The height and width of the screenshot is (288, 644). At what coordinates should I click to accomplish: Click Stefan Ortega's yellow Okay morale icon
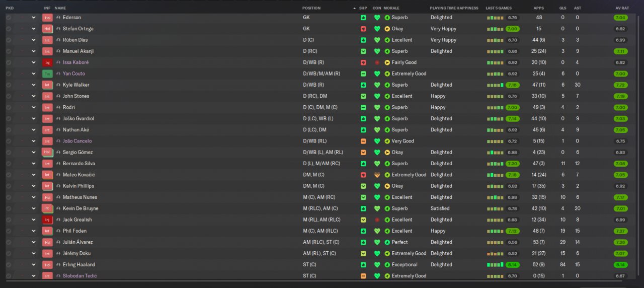click(x=387, y=29)
